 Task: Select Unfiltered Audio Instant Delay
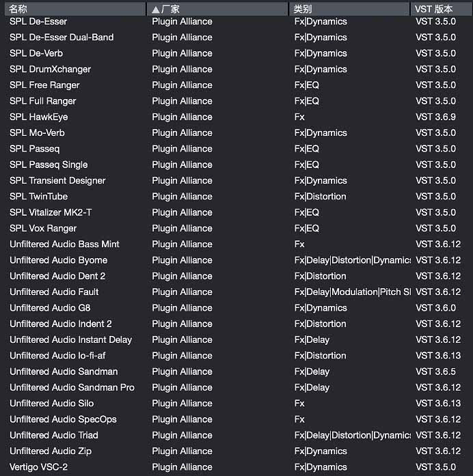pos(236,339)
